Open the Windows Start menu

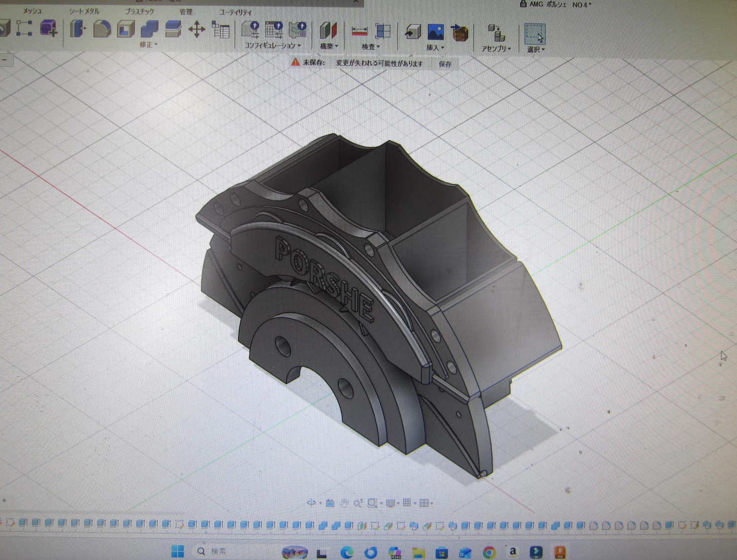(178, 551)
